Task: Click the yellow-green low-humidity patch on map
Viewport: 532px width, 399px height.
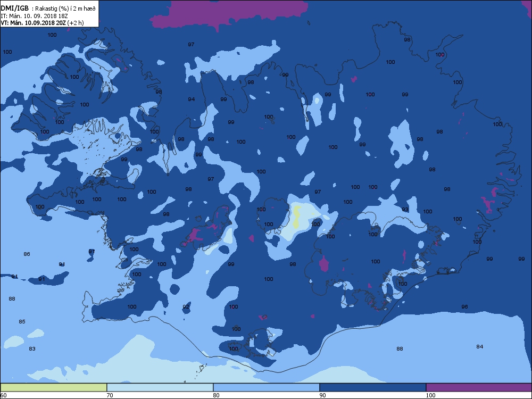Action: (296, 217)
